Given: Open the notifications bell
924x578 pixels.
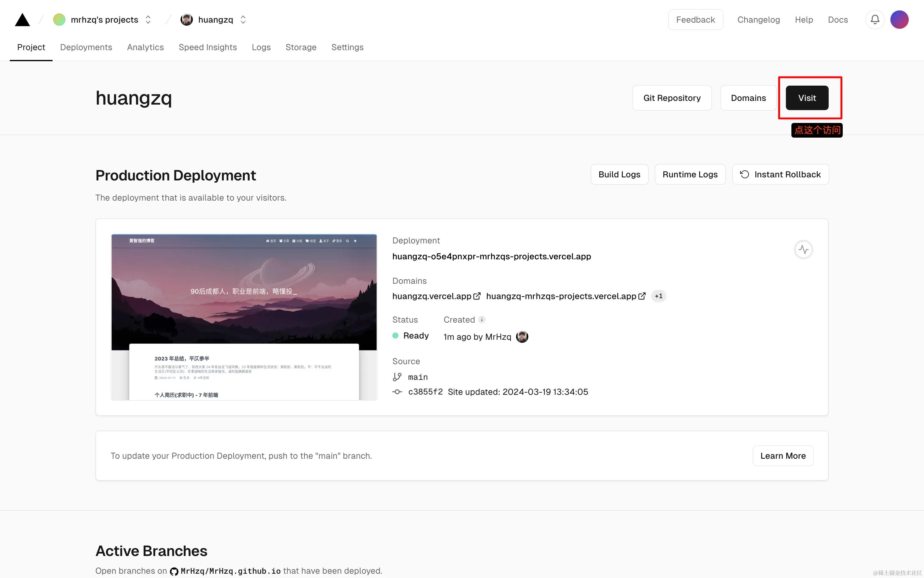Looking at the screenshot, I should (x=875, y=20).
